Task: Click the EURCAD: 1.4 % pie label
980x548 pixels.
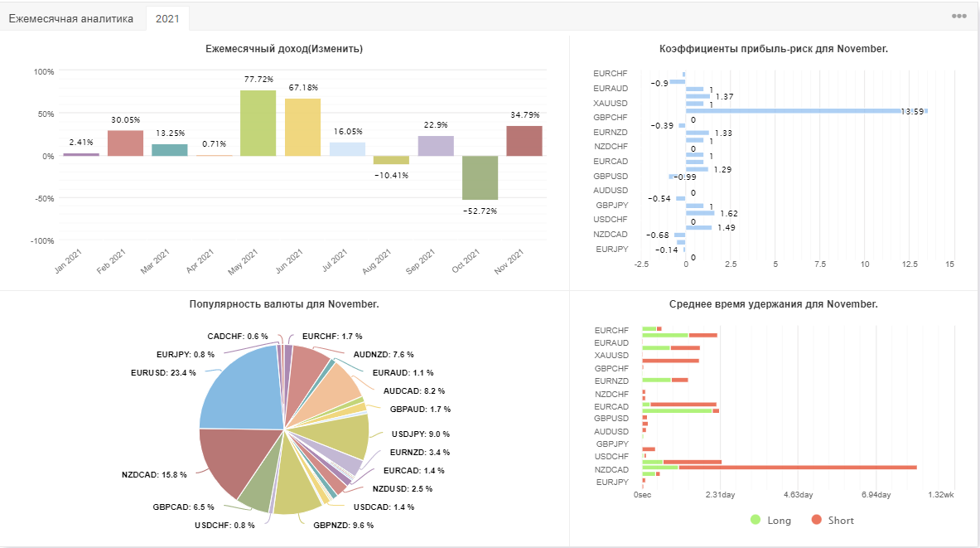Action: click(413, 470)
